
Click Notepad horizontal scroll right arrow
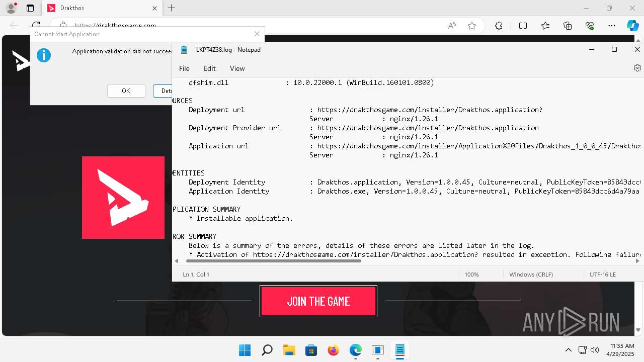pyautogui.click(x=638, y=261)
